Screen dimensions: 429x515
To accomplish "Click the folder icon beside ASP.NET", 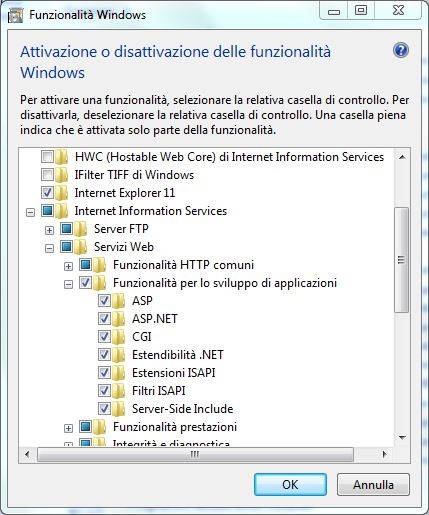I will 118,319.
